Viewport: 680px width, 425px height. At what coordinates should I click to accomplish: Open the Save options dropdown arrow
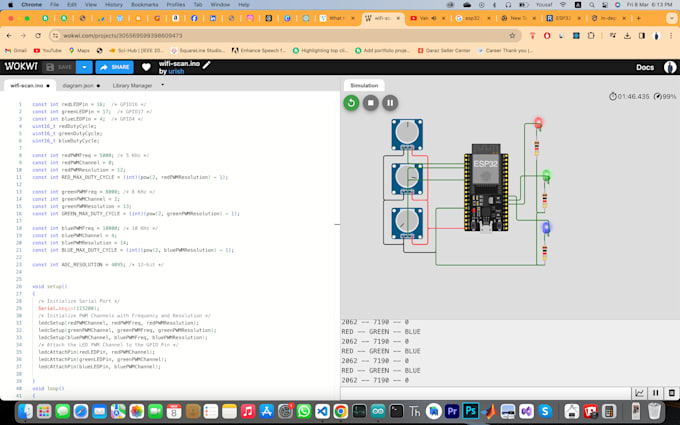85,67
